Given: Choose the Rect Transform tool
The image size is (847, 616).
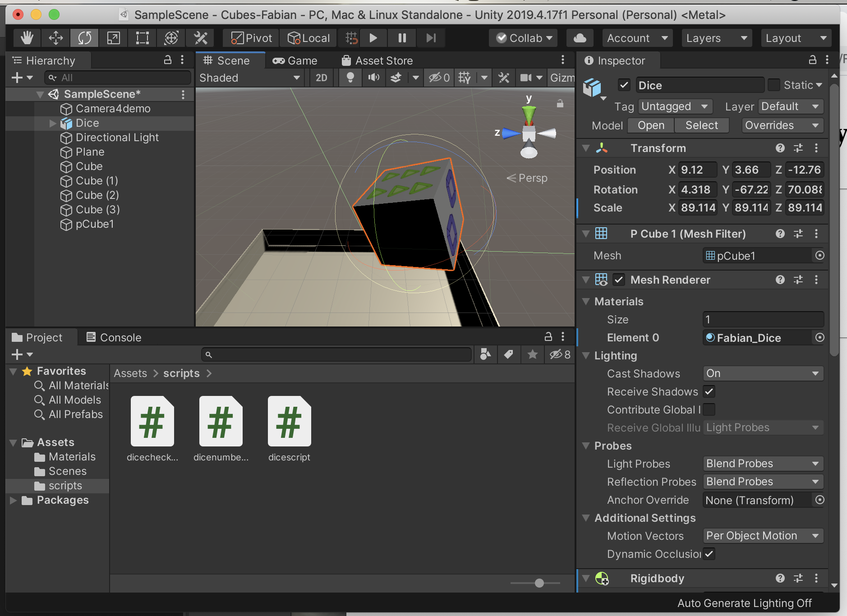Looking at the screenshot, I should 143,38.
